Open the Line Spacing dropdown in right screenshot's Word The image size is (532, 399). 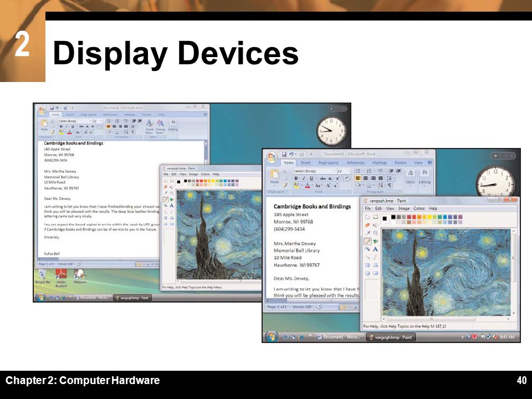coord(390,178)
